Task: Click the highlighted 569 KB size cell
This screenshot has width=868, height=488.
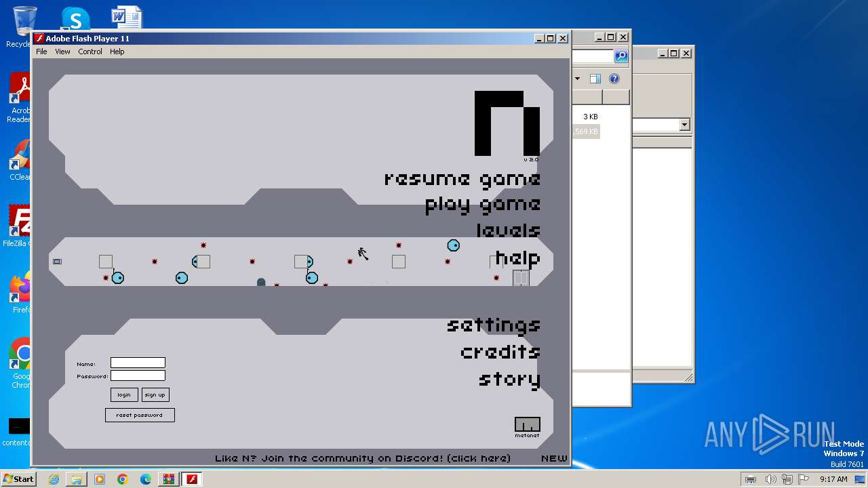Action: click(x=587, y=131)
